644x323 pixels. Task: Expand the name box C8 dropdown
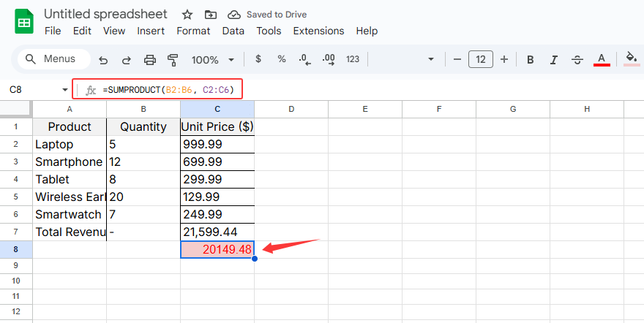(64, 90)
